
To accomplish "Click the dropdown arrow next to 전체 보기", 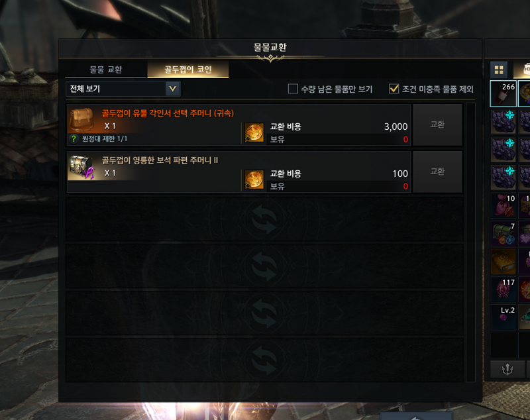I will (x=173, y=89).
